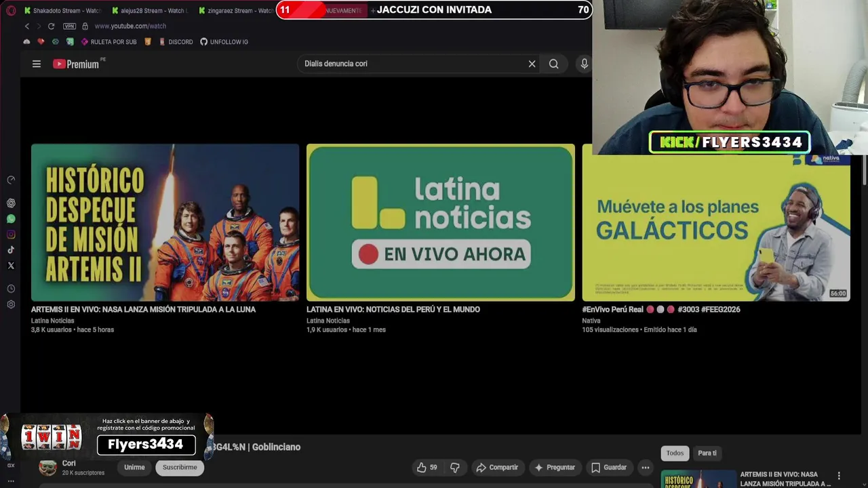Switch to the Shakadoto Stream tab
Viewport: 868px width, 488px height.
coord(62,10)
